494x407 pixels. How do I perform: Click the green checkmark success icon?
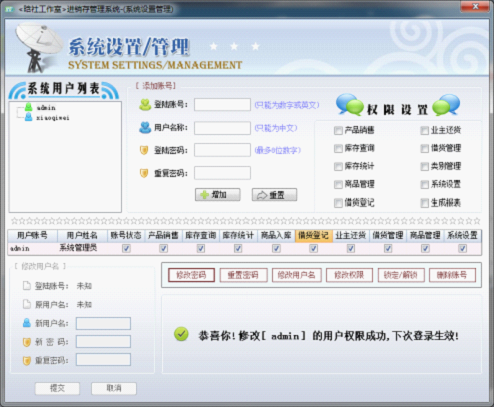pyautogui.click(x=181, y=334)
